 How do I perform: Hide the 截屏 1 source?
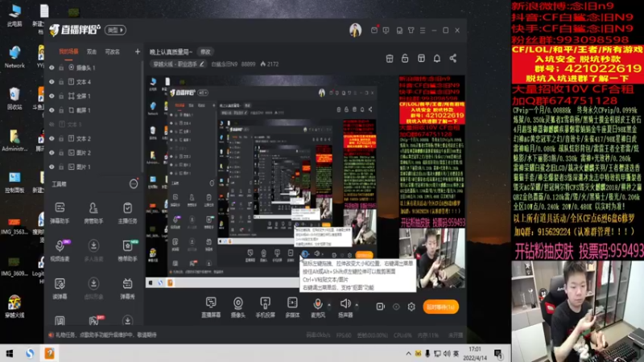point(52,110)
